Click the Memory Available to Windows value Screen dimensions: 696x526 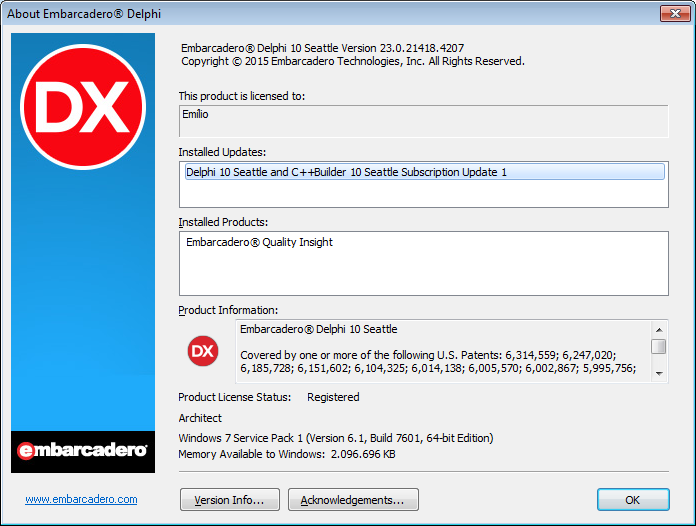pos(363,454)
